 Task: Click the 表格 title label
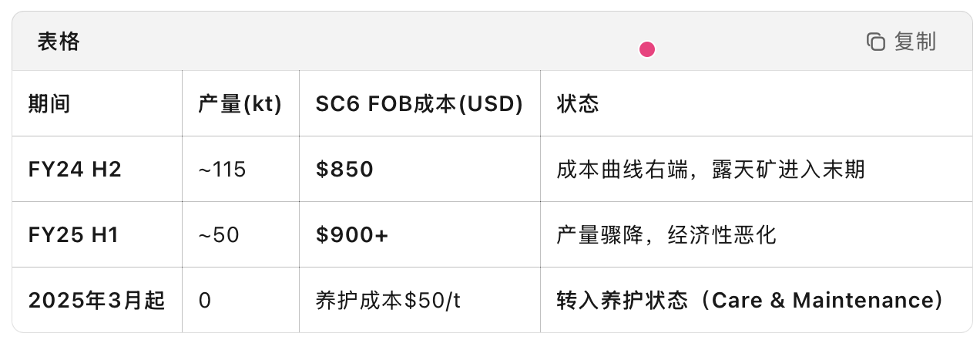coord(59,42)
